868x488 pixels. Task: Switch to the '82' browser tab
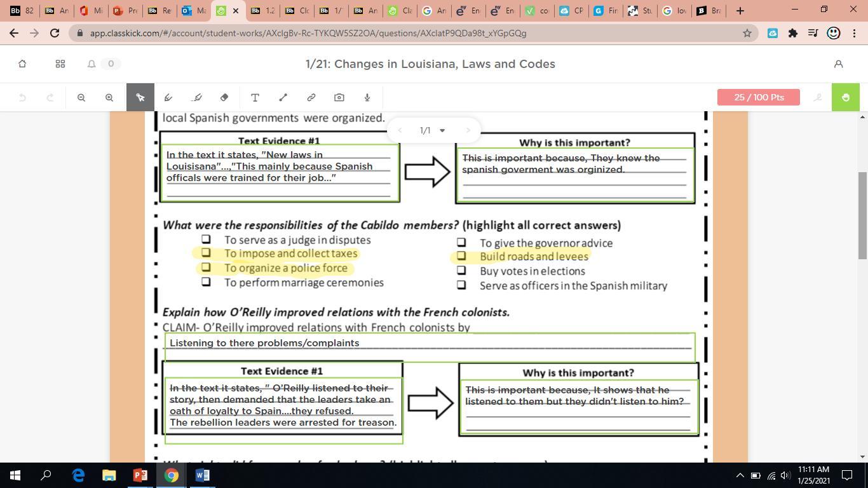[21, 11]
